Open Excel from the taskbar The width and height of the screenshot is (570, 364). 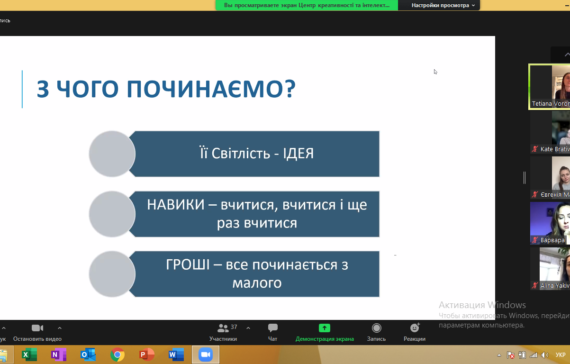point(29,355)
